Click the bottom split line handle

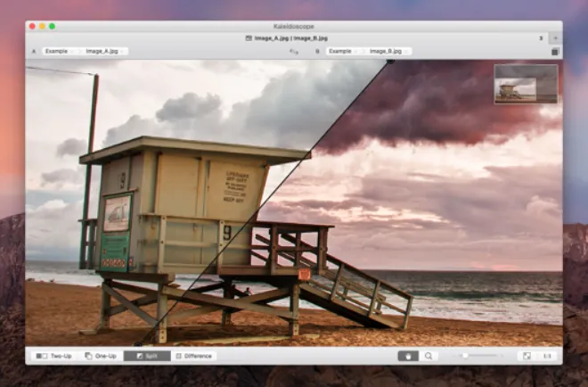tap(138, 344)
